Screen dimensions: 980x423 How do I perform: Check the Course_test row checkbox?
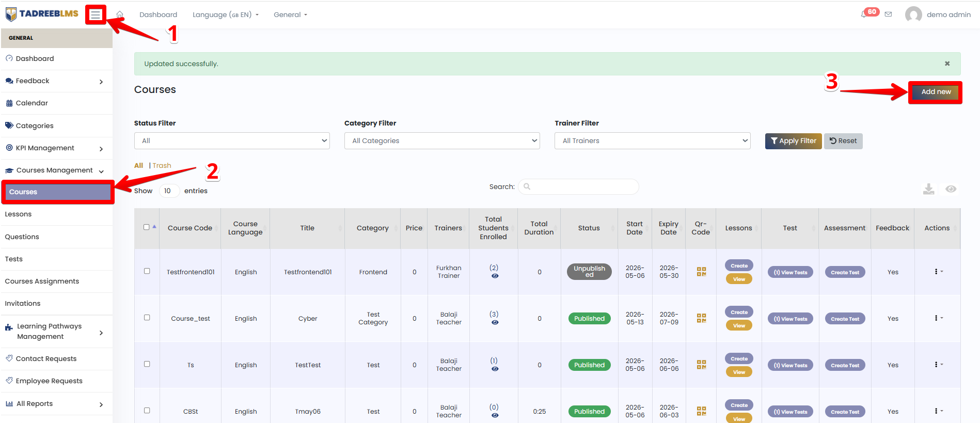coord(147,318)
